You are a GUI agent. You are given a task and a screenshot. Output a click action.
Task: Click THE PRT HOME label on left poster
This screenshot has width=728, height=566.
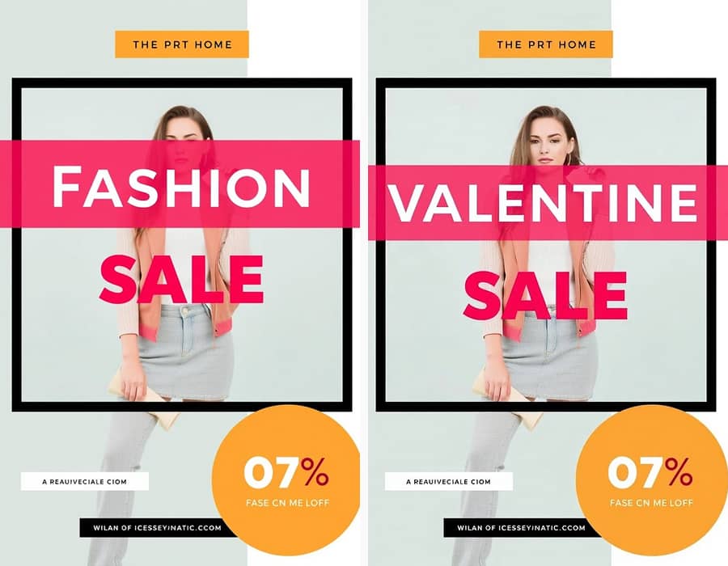click(x=182, y=44)
